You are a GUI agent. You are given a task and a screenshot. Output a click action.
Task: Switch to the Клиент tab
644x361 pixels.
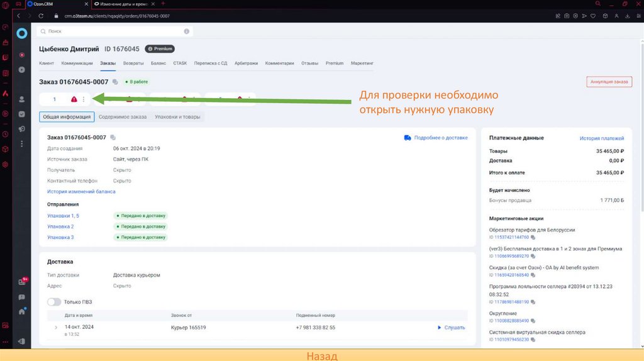[47, 64]
